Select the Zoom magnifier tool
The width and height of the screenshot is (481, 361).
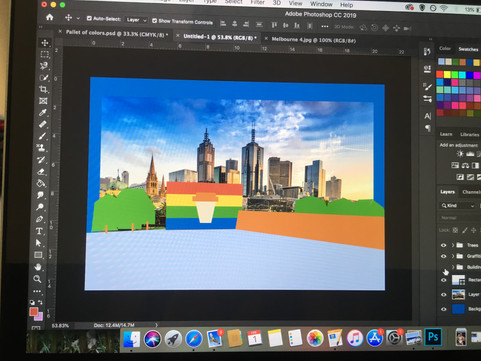click(x=37, y=279)
